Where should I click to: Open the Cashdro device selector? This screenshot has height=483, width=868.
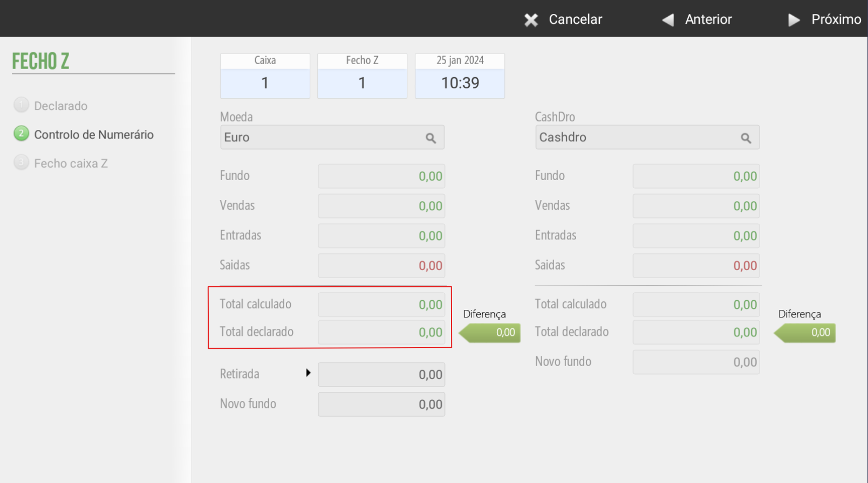(647, 137)
